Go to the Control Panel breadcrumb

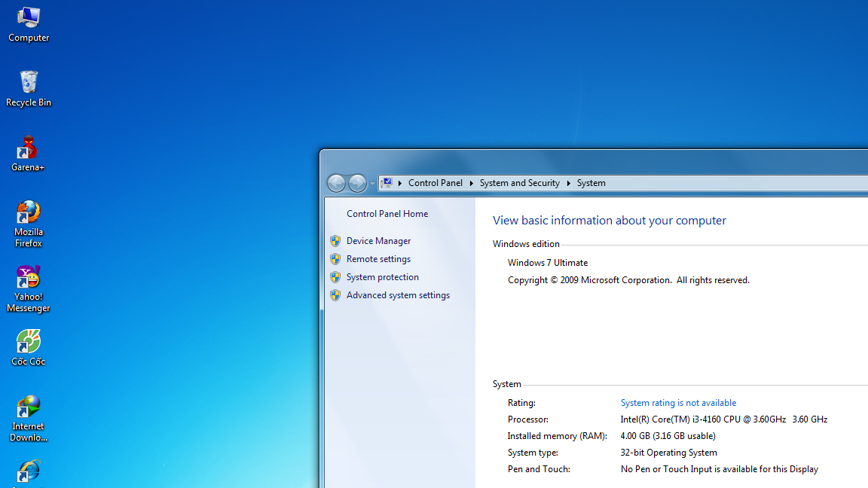(x=435, y=183)
